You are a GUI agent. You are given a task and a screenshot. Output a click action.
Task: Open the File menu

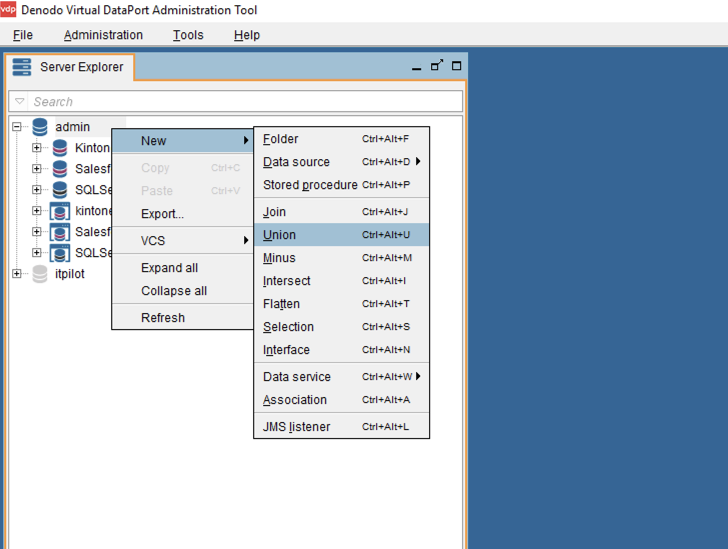[23, 35]
